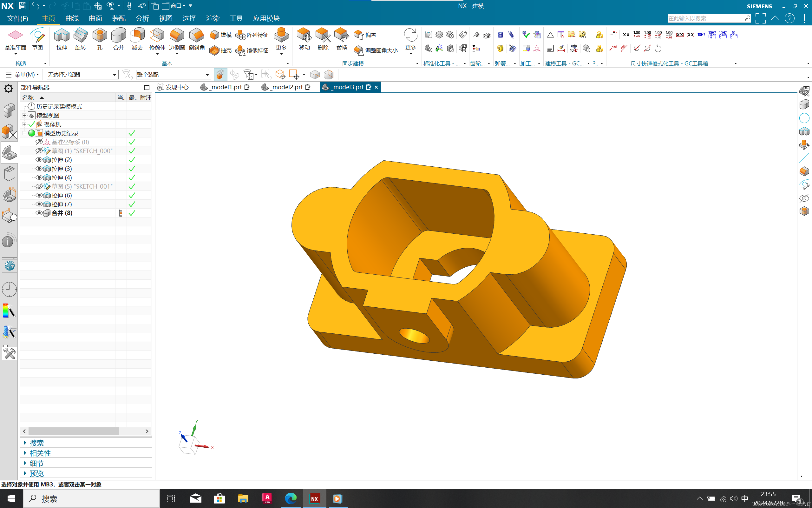Viewport: 812px width, 508px height.
Task: Open the Trim Body (修剪体) tool
Action: click(x=157, y=39)
